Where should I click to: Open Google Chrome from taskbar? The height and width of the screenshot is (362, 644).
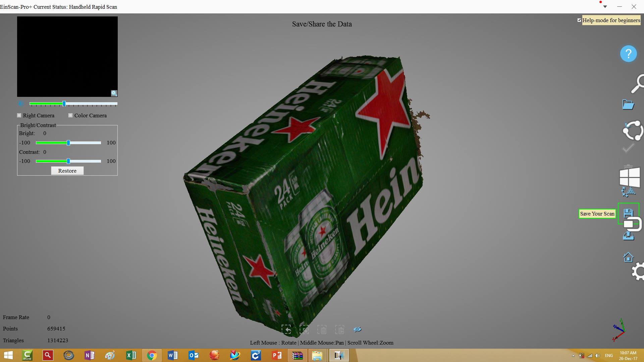(x=152, y=355)
